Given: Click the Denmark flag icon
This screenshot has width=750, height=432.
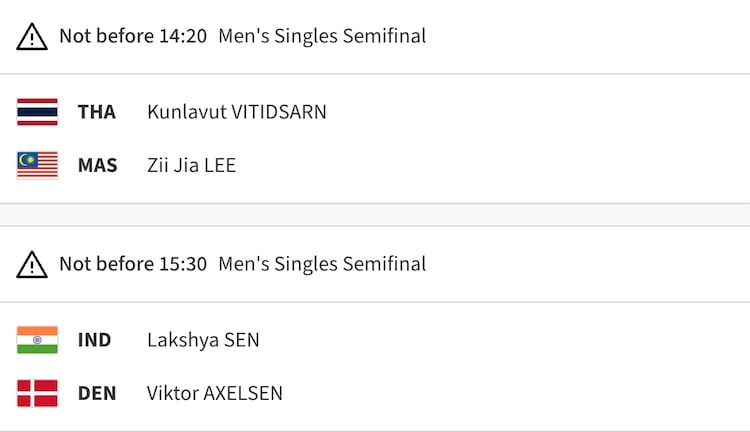Looking at the screenshot, I should click(37, 393).
